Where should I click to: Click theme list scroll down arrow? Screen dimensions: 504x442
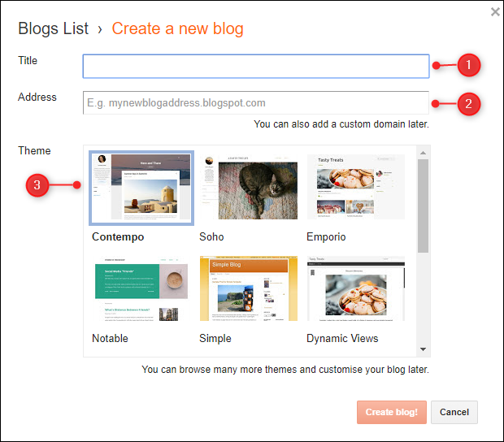[423, 349]
